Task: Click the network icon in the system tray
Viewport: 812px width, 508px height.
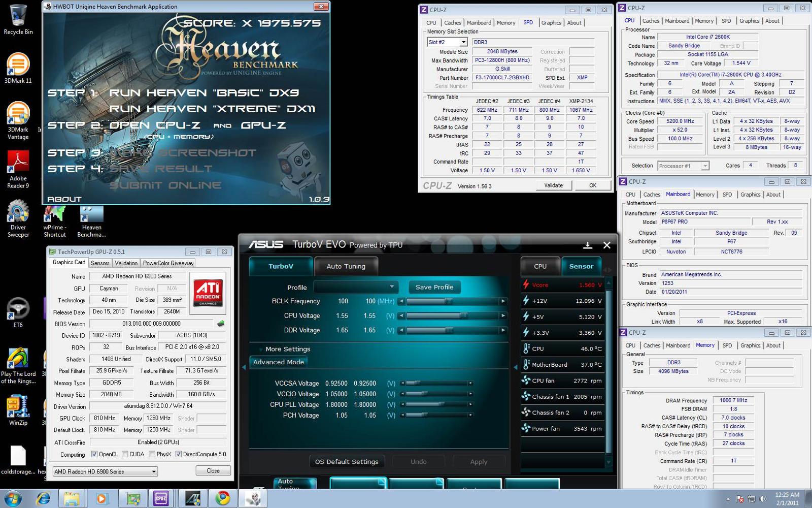Action: (x=751, y=499)
